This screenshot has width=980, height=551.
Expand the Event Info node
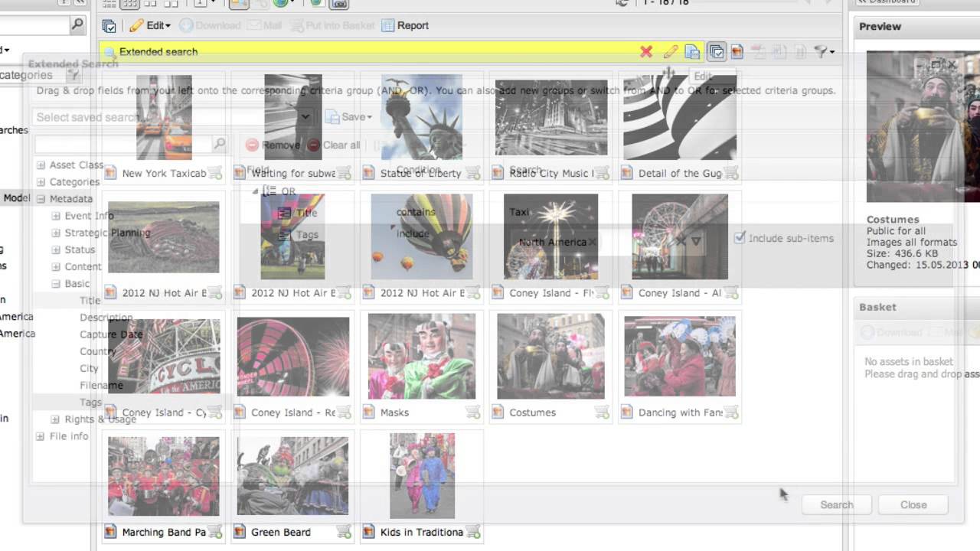pos(56,216)
